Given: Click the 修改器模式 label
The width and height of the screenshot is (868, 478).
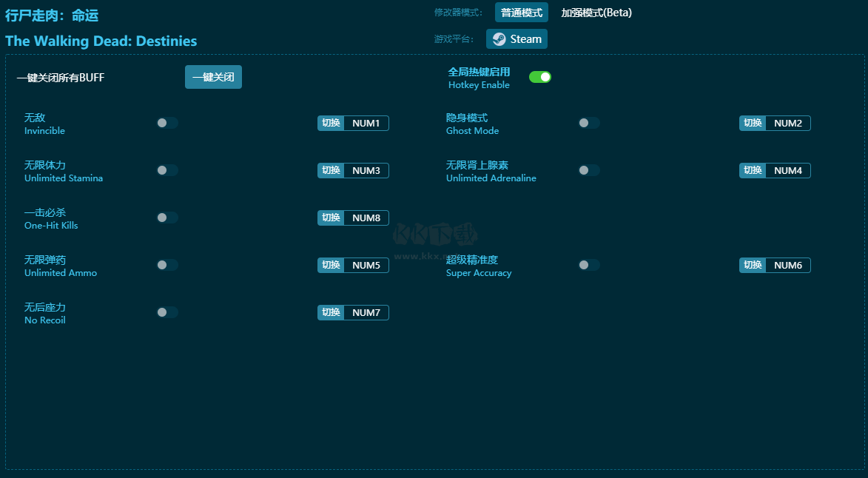Looking at the screenshot, I should (x=458, y=13).
